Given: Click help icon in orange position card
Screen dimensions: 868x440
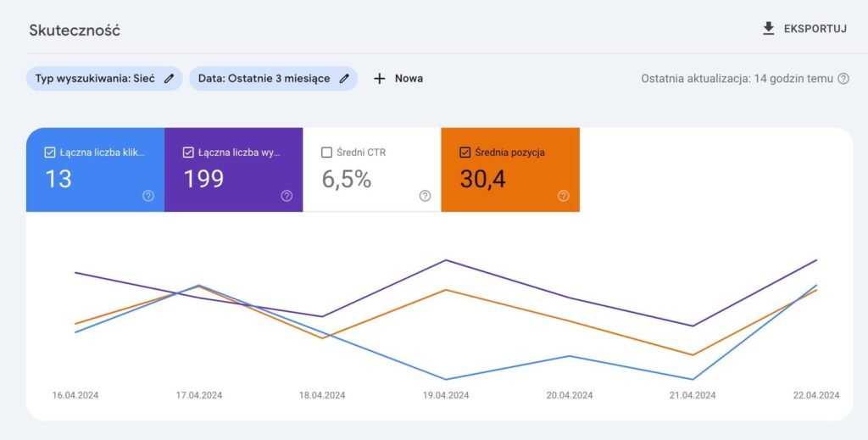Looking at the screenshot, I should (x=564, y=196).
